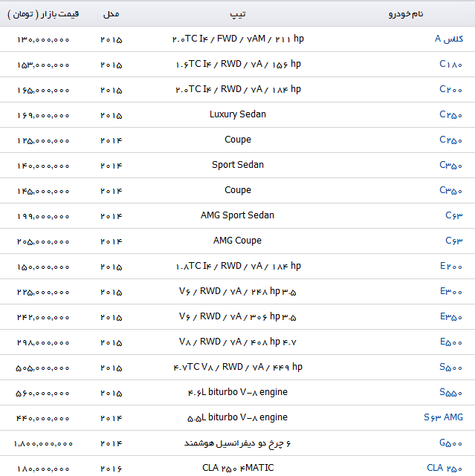Click model year ۲۰۱۵ in the C180 row

pyautogui.click(x=112, y=65)
